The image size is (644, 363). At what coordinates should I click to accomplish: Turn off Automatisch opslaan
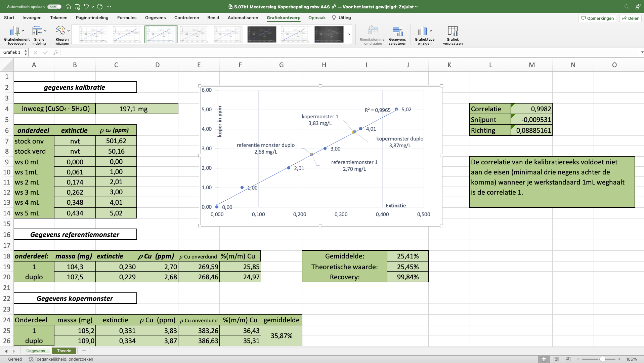point(54,6)
